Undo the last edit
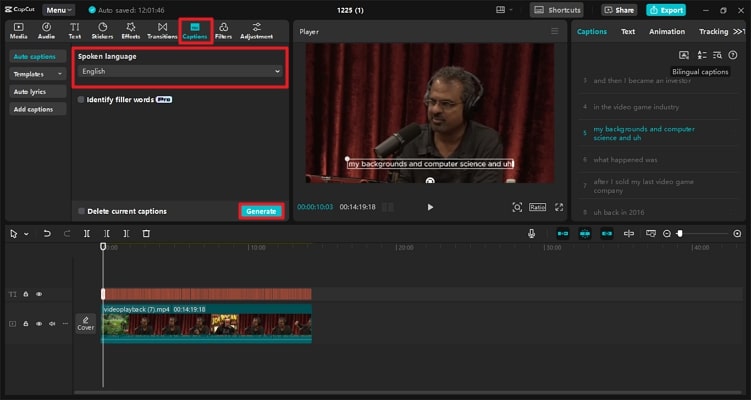 [x=47, y=234]
